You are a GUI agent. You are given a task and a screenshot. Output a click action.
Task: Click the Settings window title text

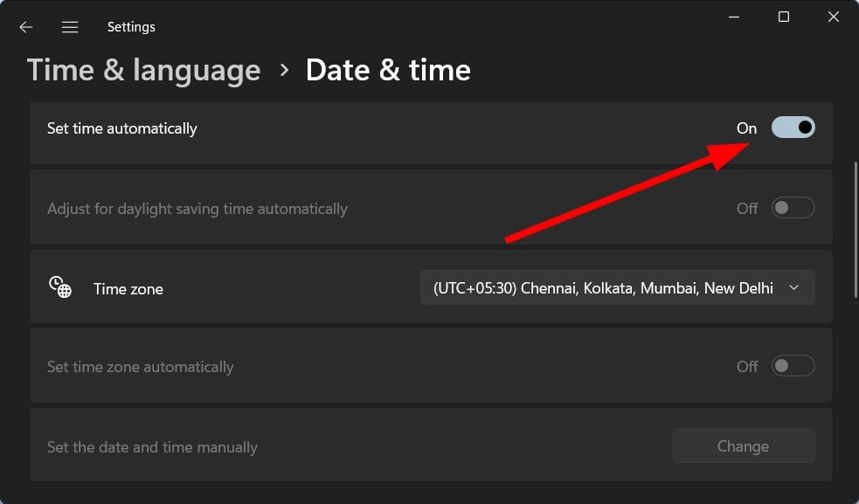point(131,27)
